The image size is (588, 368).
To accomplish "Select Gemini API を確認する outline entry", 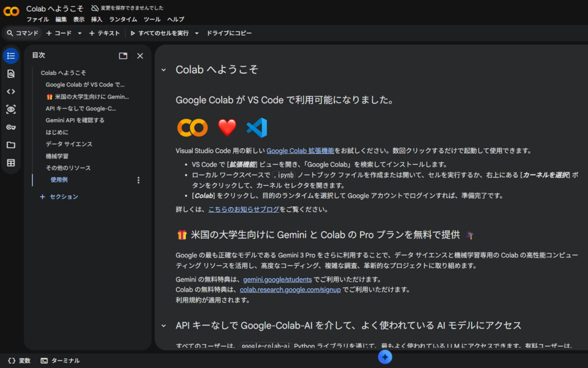I will [x=75, y=121].
